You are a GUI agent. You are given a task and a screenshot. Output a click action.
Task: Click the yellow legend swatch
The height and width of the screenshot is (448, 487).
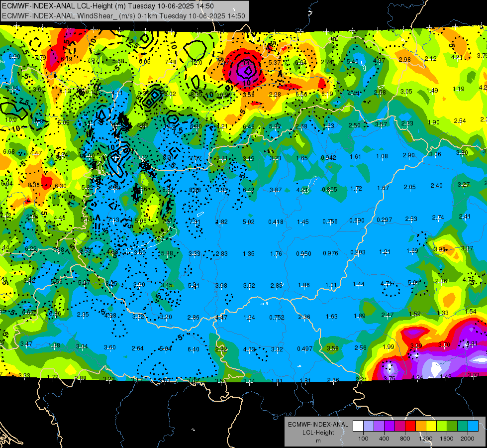coord(431,426)
